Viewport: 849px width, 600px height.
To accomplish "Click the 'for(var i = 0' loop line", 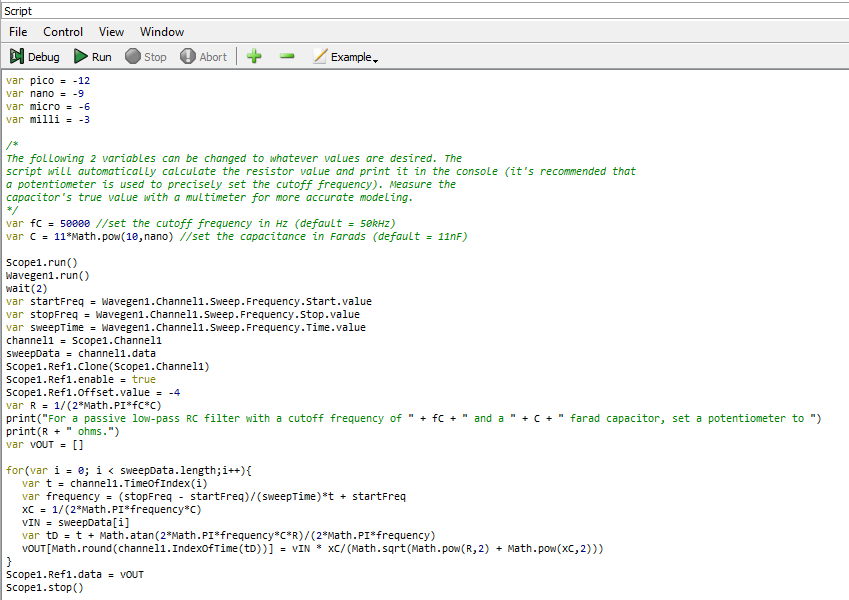I will [x=129, y=471].
